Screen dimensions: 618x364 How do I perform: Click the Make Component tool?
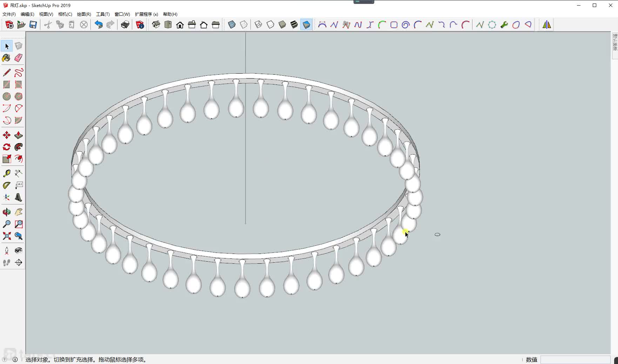[19, 46]
